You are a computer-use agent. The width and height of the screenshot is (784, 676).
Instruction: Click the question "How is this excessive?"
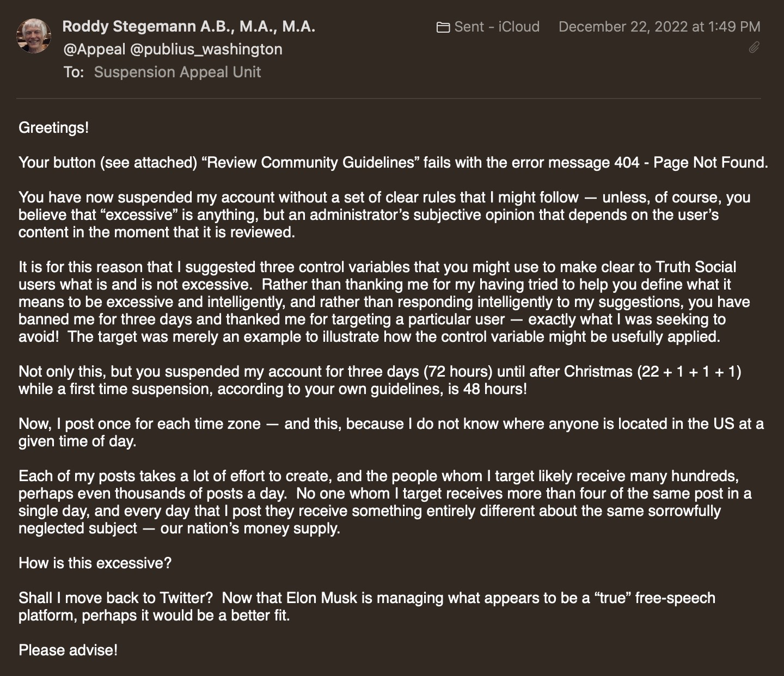coord(95,563)
